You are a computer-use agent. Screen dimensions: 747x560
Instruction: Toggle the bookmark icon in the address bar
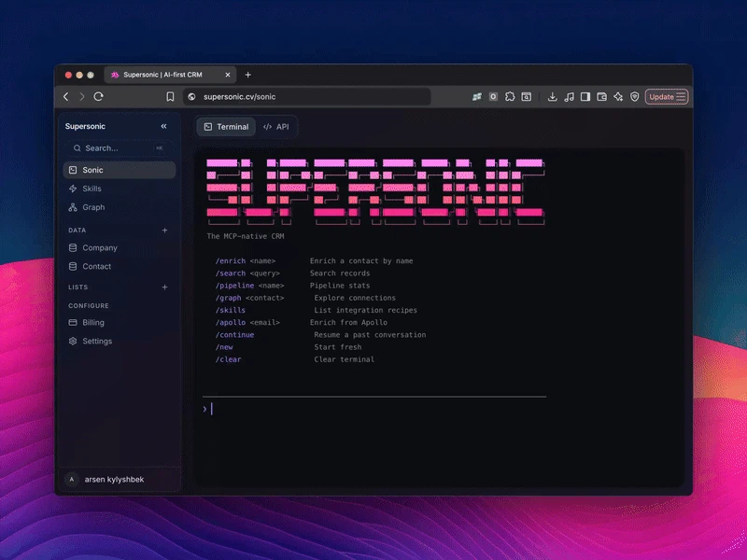tap(171, 96)
